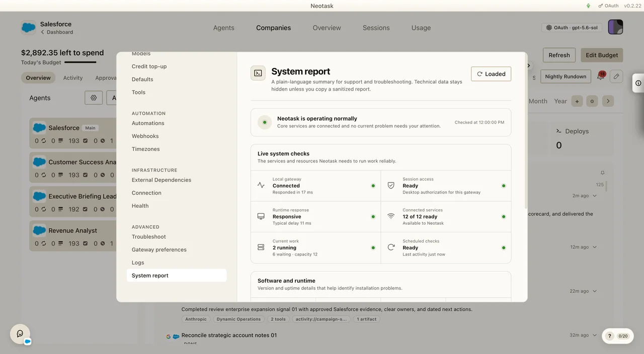
Task: Open the chat bubble icon in the bottom corner
Action: click(x=20, y=334)
